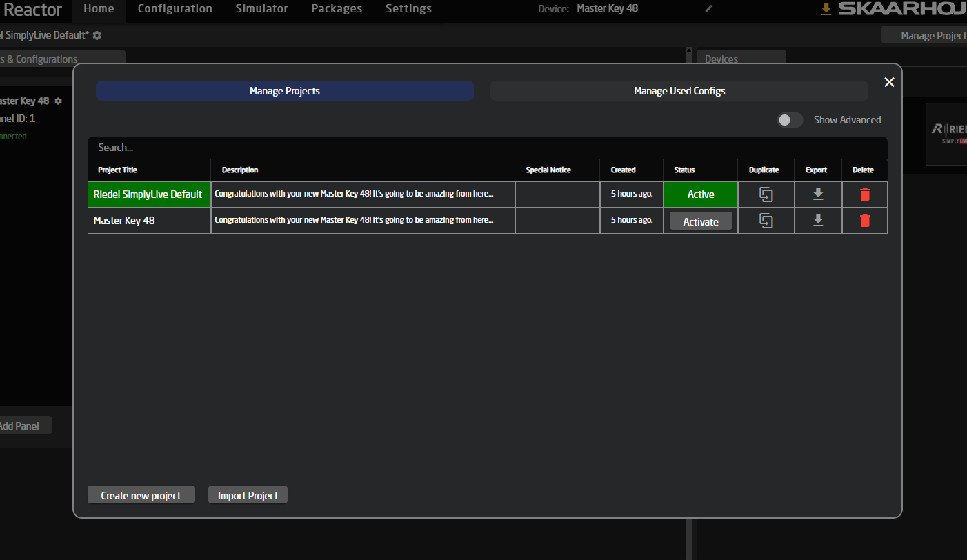Open project settings gear beside SimplyLive Default
Viewport: 967px width, 560px height.
tap(97, 35)
